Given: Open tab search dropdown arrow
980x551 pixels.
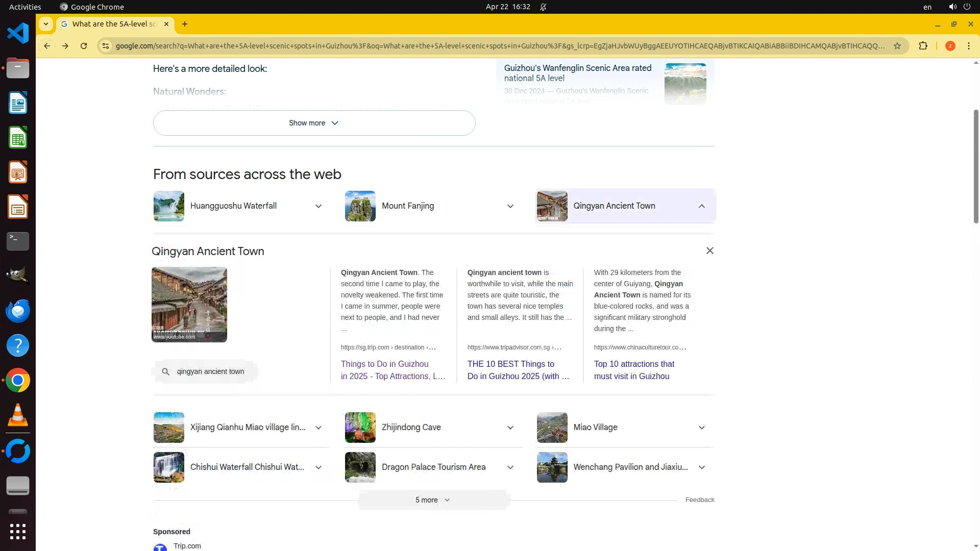Looking at the screenshot, I should pyautogui.click(x=46, y=24).
